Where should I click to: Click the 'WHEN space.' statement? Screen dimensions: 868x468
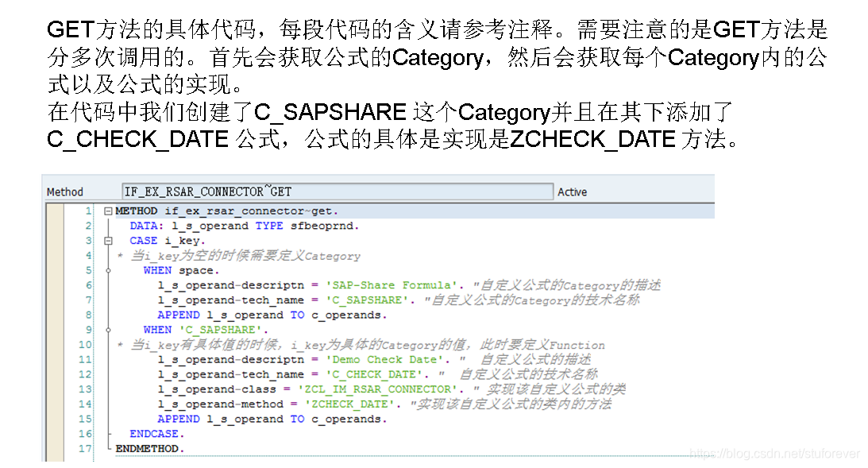181,270
